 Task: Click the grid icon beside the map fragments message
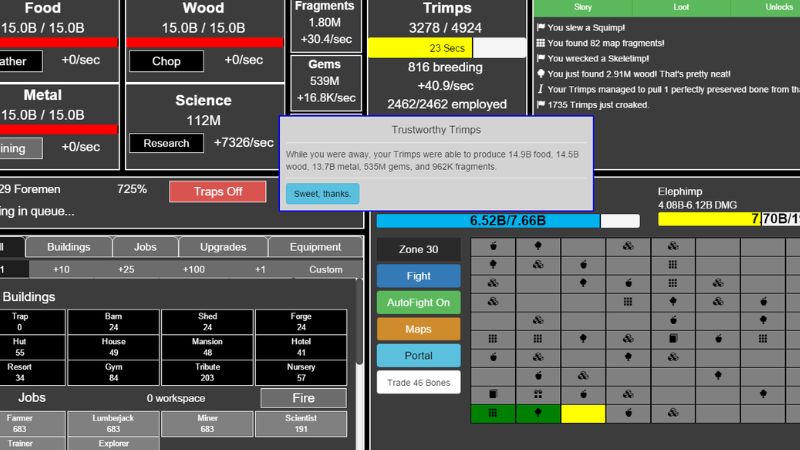[x=541, y=43]
